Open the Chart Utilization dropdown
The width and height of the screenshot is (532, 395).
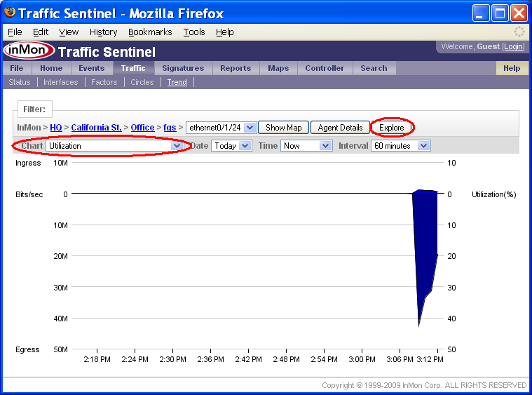[x=114, y=146]
